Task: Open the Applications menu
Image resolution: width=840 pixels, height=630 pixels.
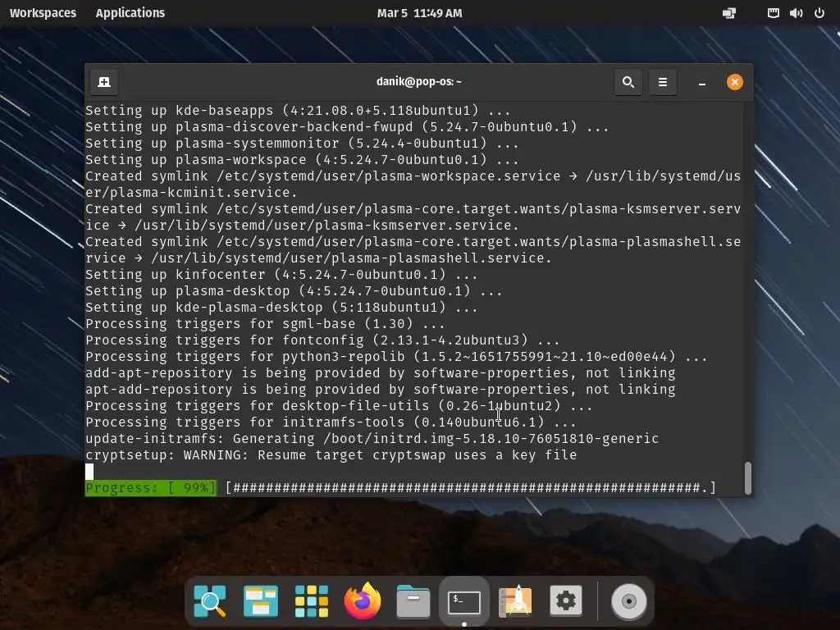Action: pos(130,13)
